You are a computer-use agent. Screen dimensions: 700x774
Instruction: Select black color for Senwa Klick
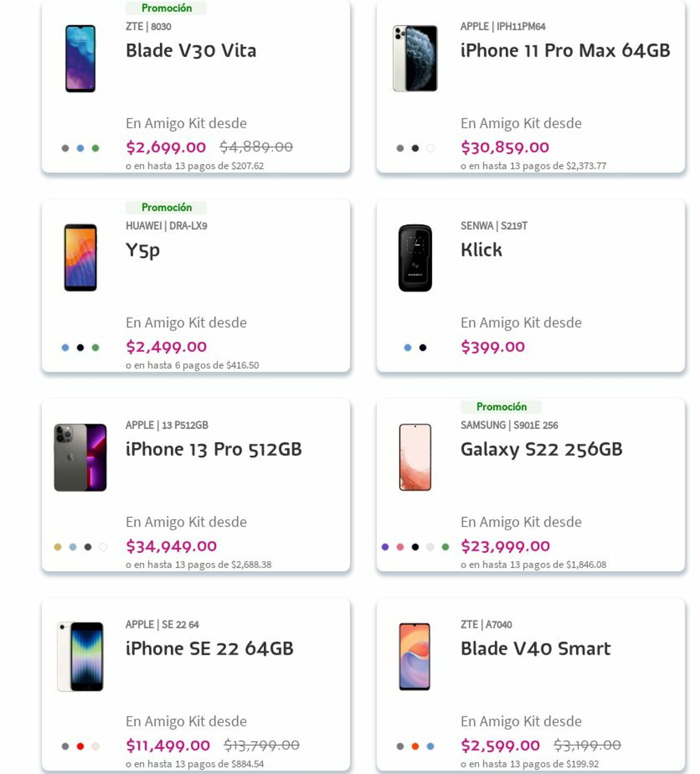tap(423, 348)
